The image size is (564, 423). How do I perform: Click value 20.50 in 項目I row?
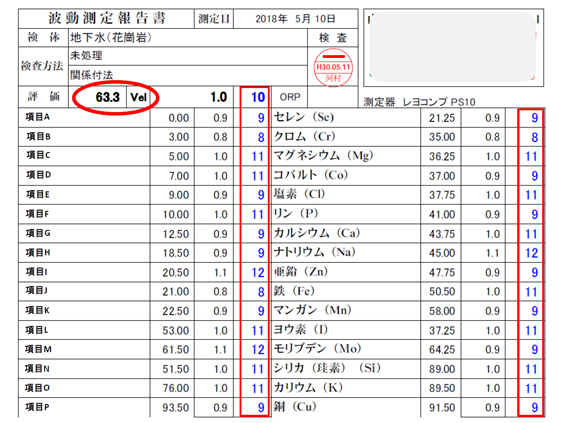(x=176, y=273)
